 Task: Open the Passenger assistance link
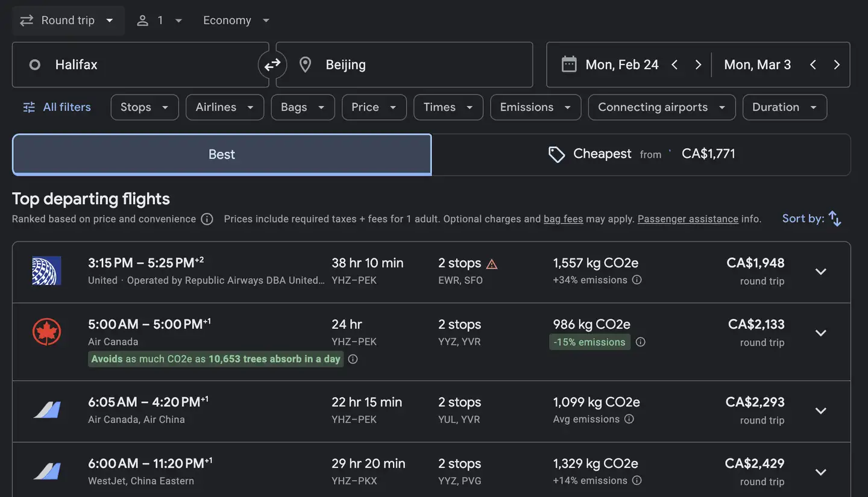[x=688, y=219]
